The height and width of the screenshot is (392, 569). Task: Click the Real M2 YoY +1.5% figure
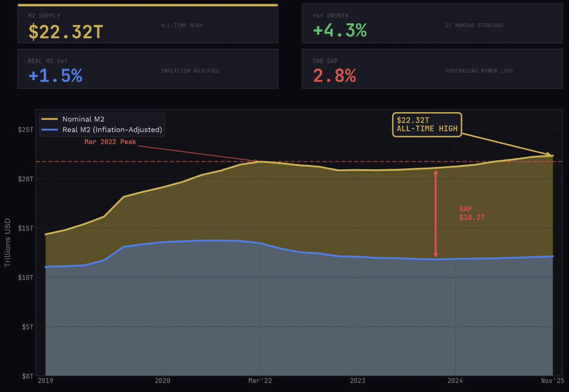(x=55, y=75)
